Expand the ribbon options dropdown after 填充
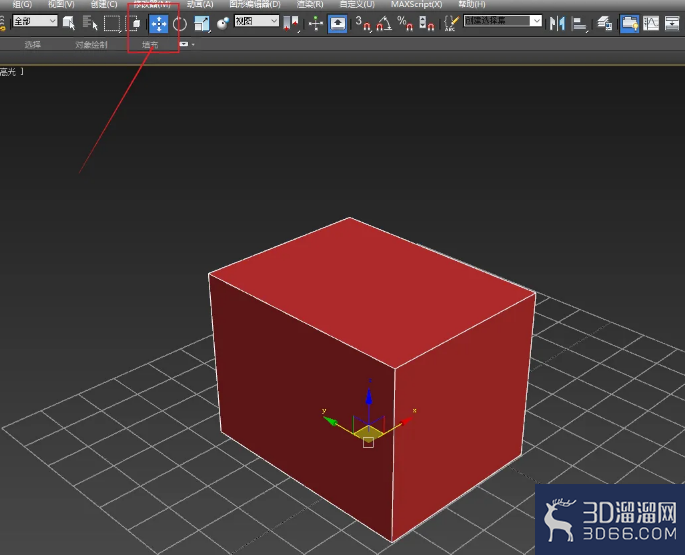Image resolution: width=685 pixels, height=555 pixels. coord(187,44)
